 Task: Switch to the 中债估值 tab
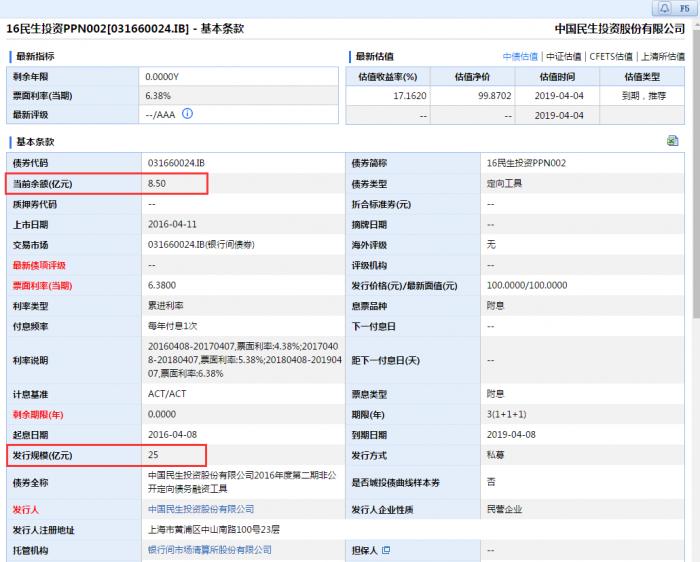coord(520,57)
